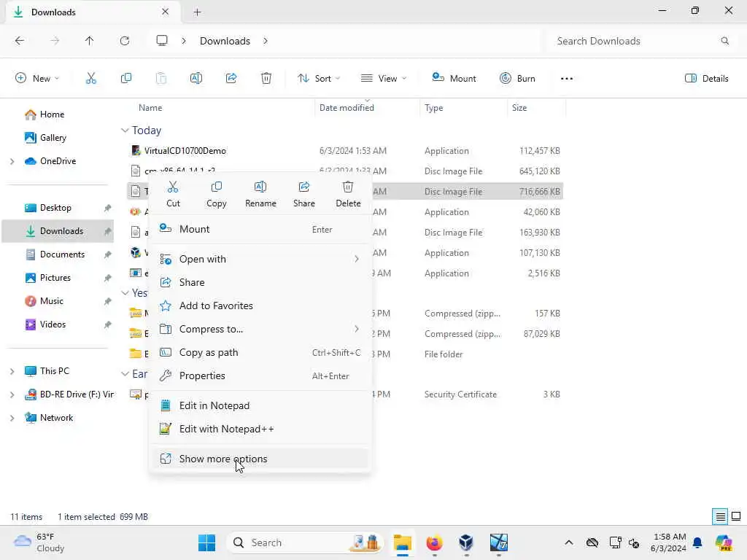Image resolution: width=747 pixels, height=560 pixels.
Task: Open the Compress to… submenu
Action: 260,329
